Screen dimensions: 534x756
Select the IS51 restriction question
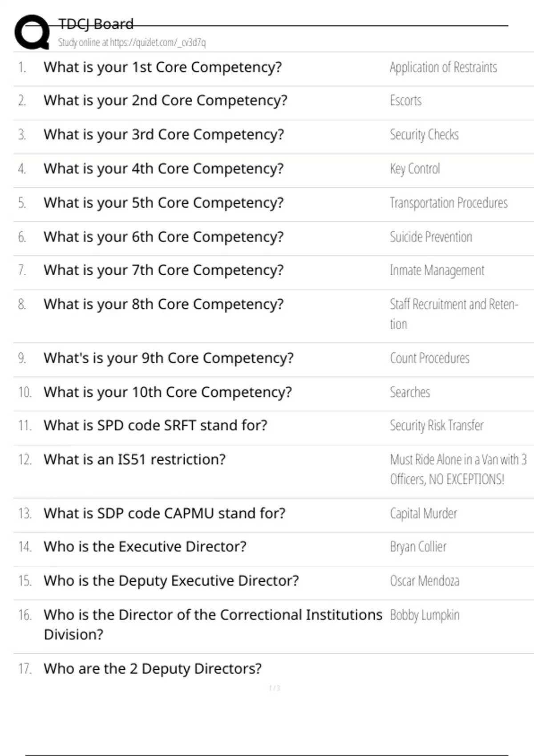coord(134,459)
